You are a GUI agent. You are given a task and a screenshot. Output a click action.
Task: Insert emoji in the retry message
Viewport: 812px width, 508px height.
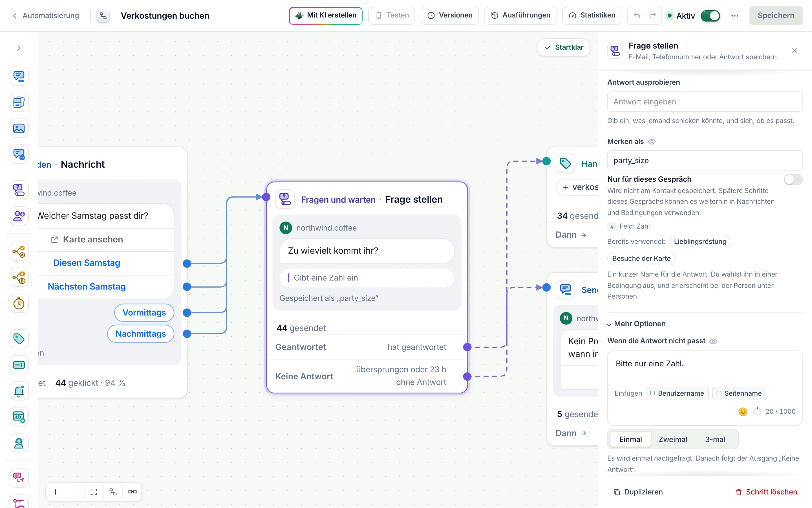point(743,411)
